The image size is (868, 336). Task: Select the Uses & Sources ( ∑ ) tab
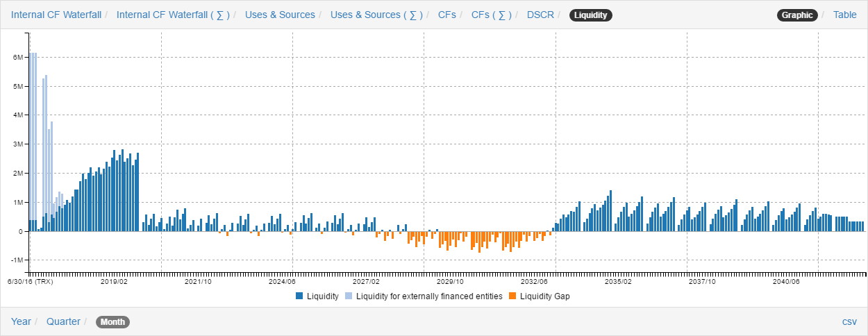tap(376, 15)
